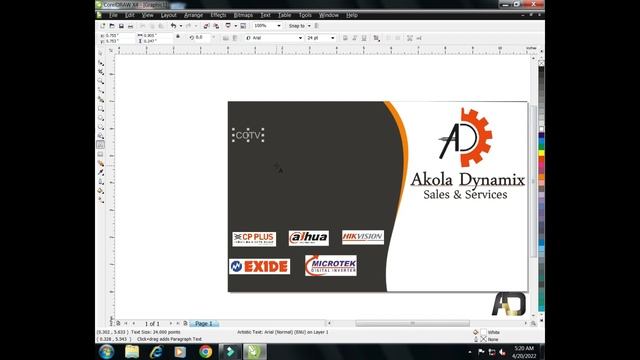Toggle Bold text formatting
This screenshot has width=640, height=360.
[x=345, y=38]
